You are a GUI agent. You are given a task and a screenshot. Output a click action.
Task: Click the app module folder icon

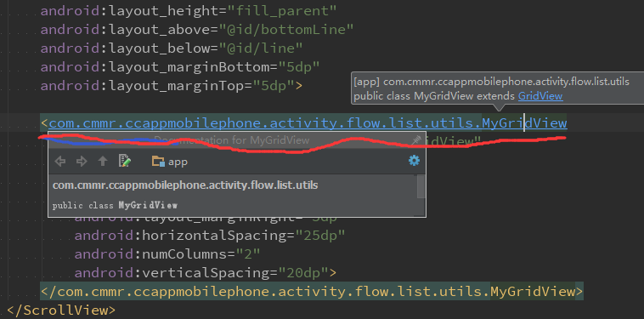tap(158, 161)
